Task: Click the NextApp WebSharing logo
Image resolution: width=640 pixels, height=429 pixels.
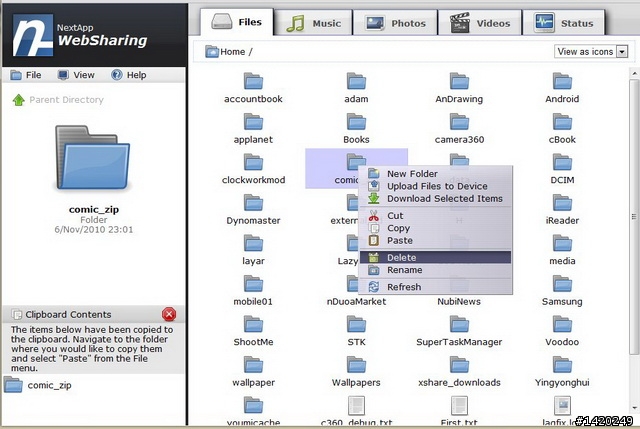Action: click(x=80, y=35)
